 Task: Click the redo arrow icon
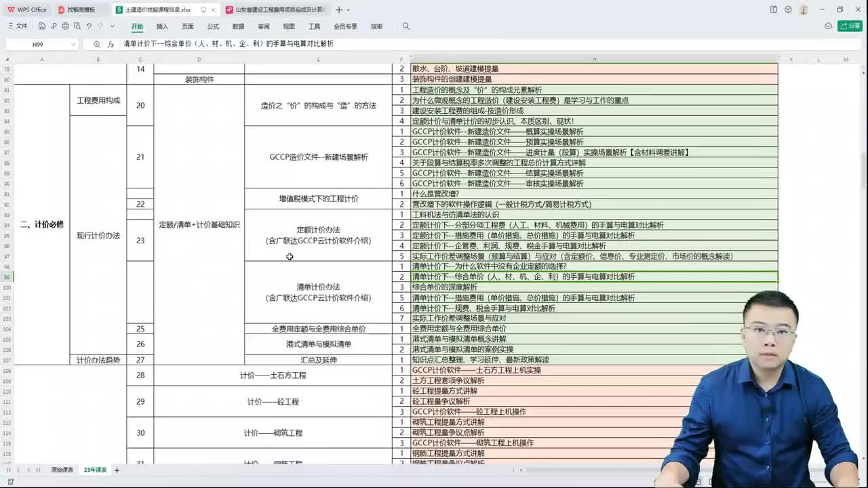click(x=100, y=26)
